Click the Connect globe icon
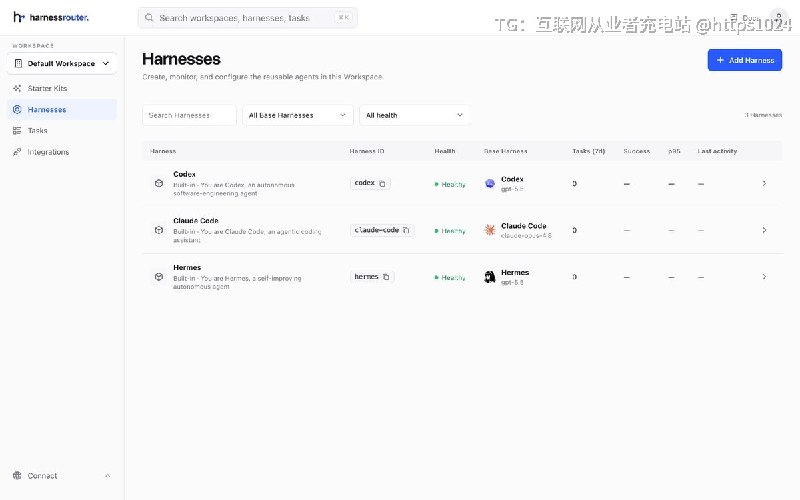This screenshot has height=500, width=800. 17,476
